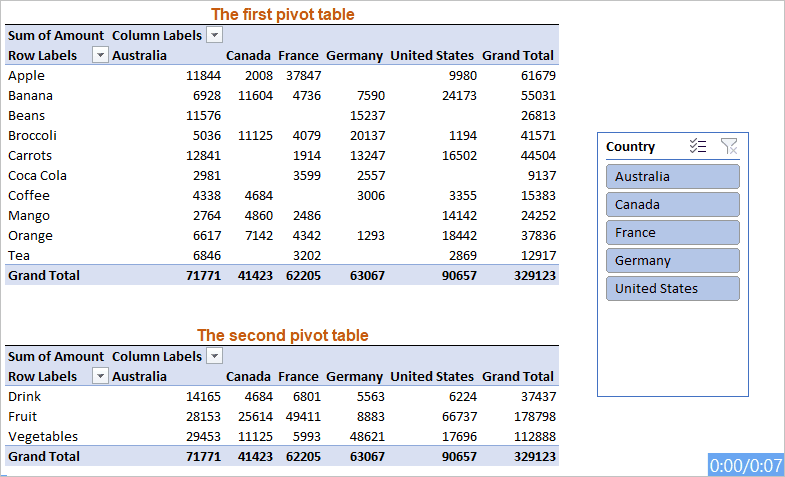Select United States in Country slicer

pyautogui.click(x=672, y=289)
